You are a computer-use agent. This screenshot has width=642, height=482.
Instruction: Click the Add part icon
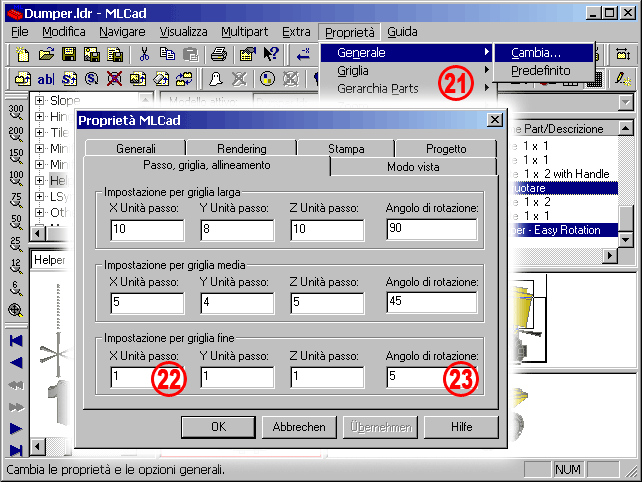[23, 79]
